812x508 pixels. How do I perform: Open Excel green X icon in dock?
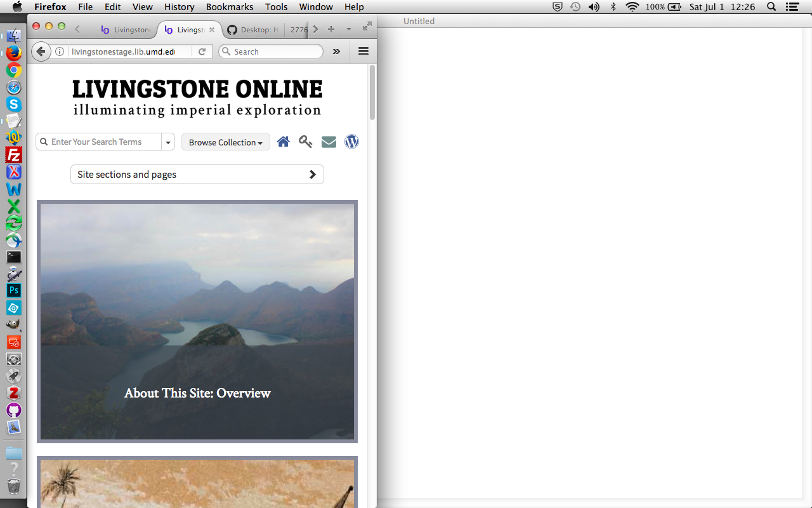(x=14, y=206)
